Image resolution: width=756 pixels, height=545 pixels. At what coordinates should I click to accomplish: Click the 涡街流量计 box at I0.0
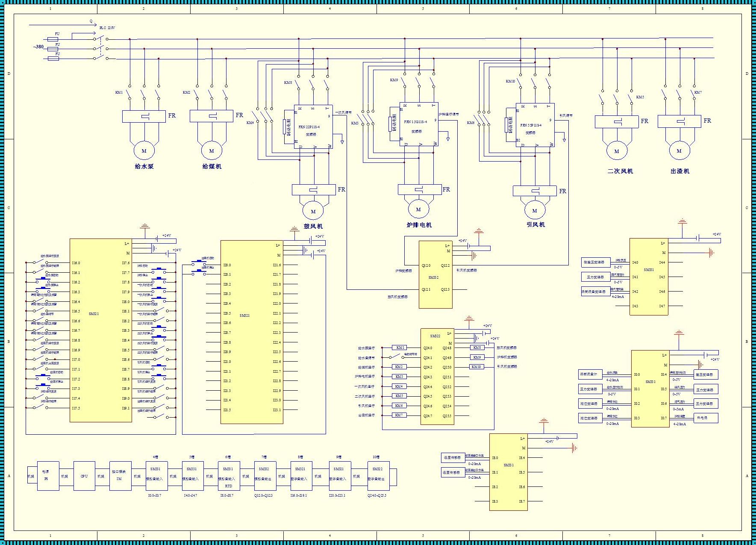pyautogui.click(x=591, y=374)
